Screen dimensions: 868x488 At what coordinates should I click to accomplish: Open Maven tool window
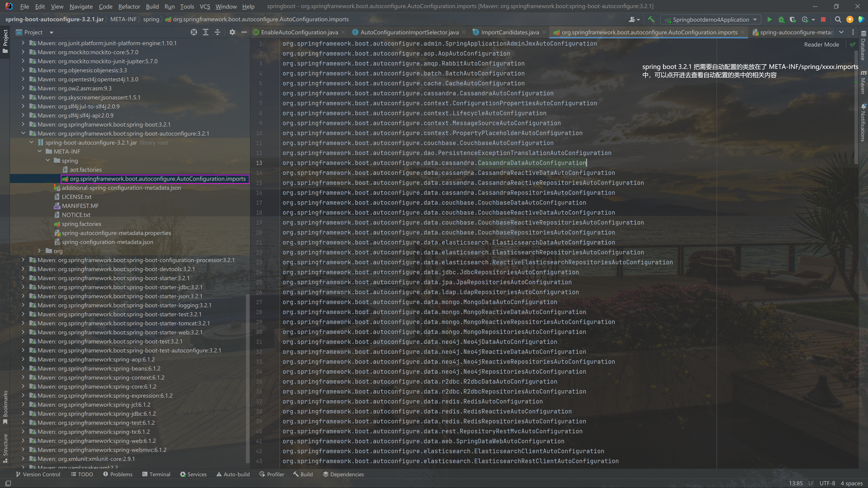(x=863, y=82)
